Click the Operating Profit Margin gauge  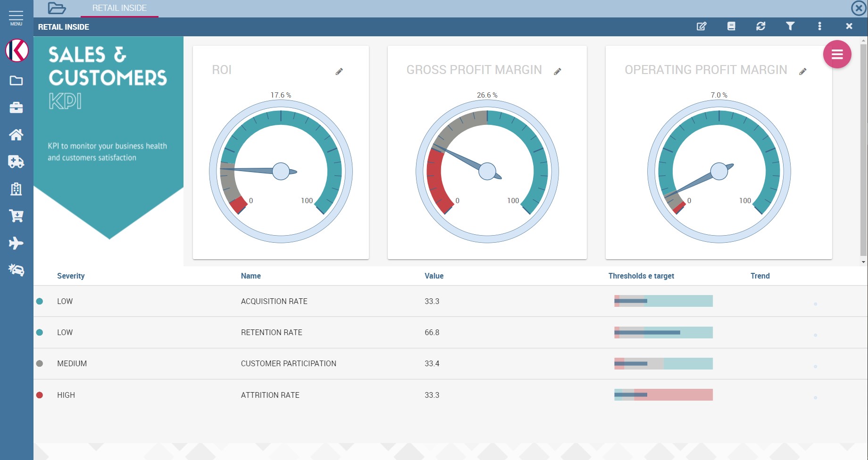[x=719, y=172]
